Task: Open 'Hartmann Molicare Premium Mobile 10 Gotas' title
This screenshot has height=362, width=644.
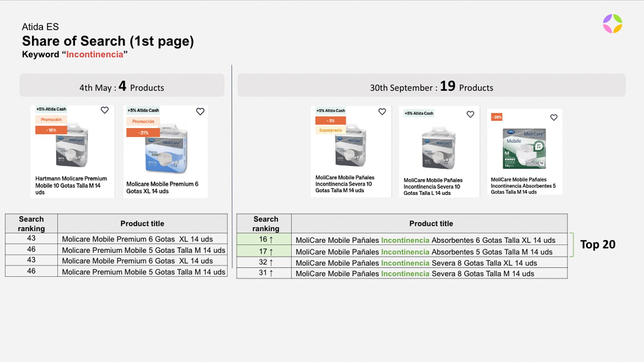Action: tap(71, 185)
